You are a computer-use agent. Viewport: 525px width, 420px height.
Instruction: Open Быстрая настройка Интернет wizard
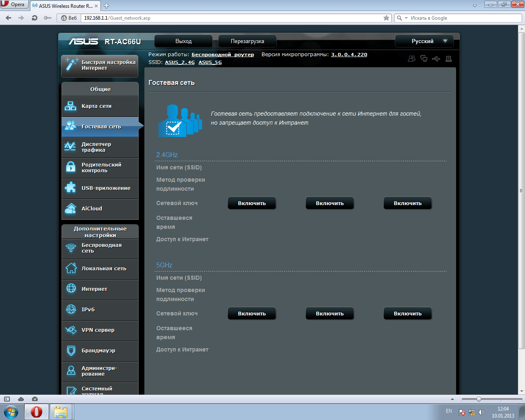tap(100, 66)
